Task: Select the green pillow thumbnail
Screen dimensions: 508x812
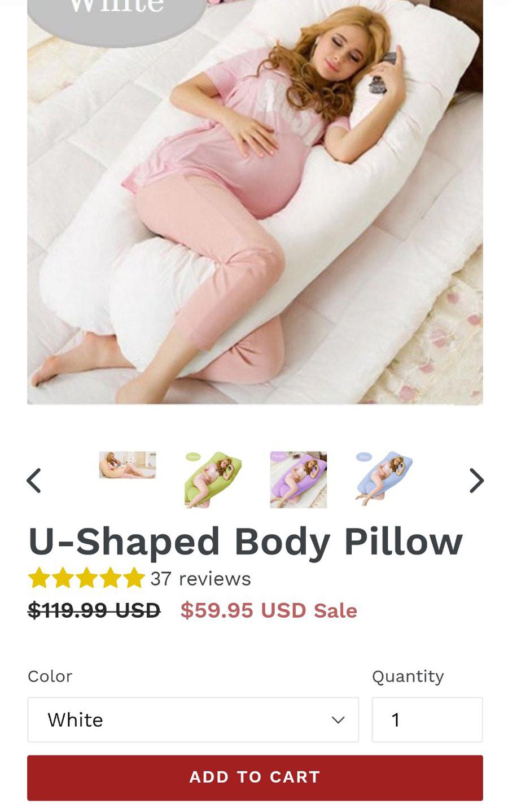Action: (x=213, y=479)
